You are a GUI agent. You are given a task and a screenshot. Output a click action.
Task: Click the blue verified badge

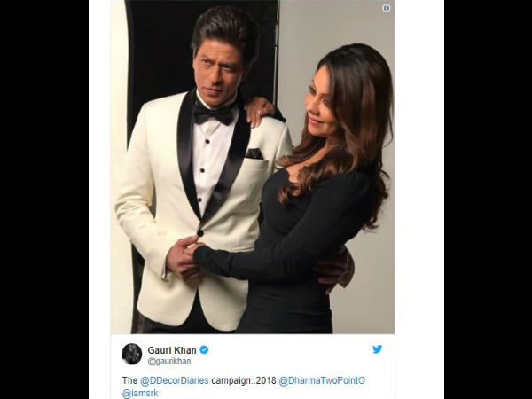coord(204,350)
